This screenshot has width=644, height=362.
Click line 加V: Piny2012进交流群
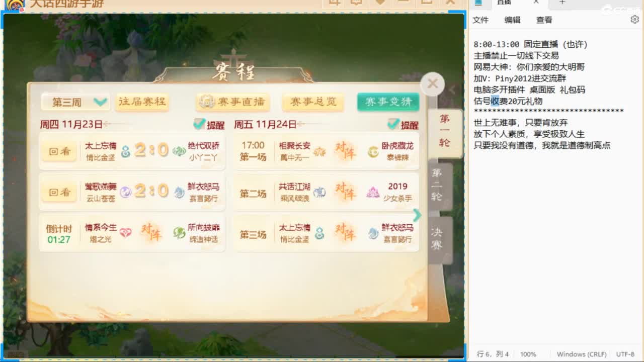tap(520, 78)
